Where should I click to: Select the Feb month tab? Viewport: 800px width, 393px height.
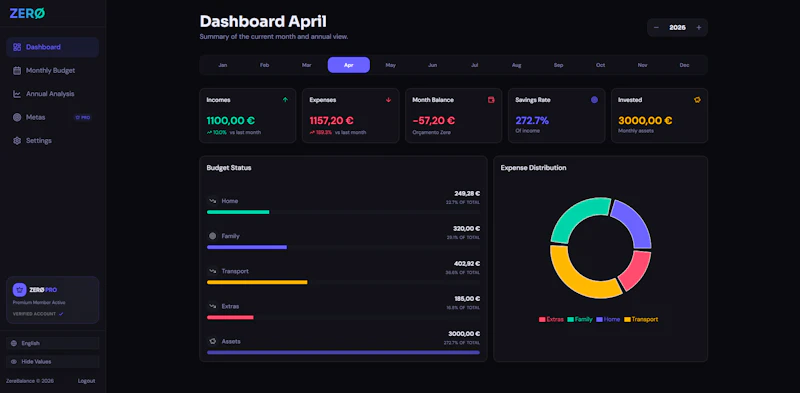(264, 65)
